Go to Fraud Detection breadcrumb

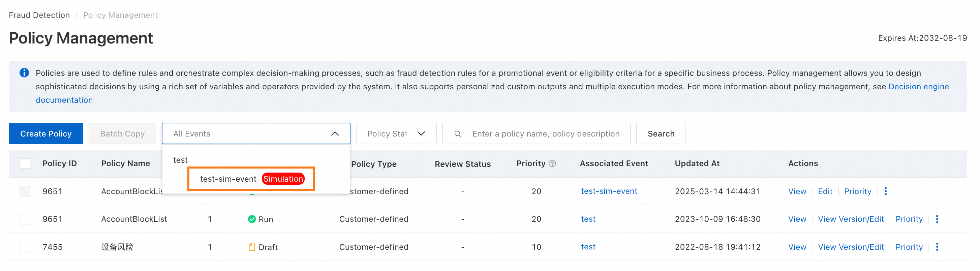(39, 15)
